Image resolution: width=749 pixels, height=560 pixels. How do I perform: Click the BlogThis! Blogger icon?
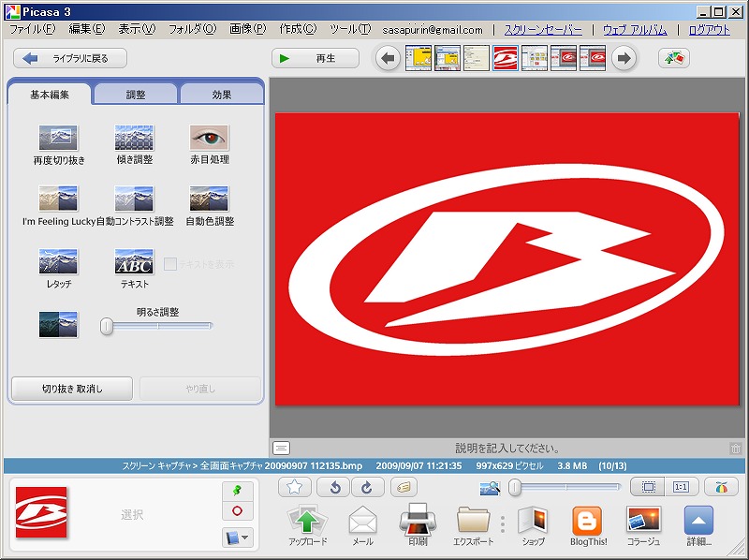pos(588,525)
